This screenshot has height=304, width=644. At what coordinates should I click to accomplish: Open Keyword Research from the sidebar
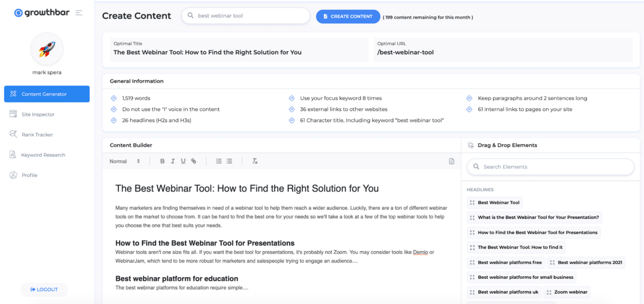[x=43, y=155]
